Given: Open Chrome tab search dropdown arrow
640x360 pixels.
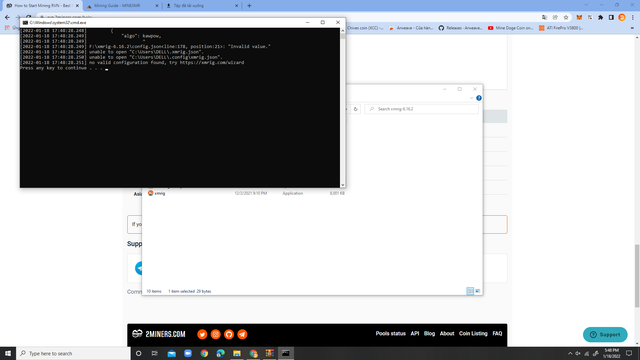Looking at the screenshot, I should click(587, 5).
